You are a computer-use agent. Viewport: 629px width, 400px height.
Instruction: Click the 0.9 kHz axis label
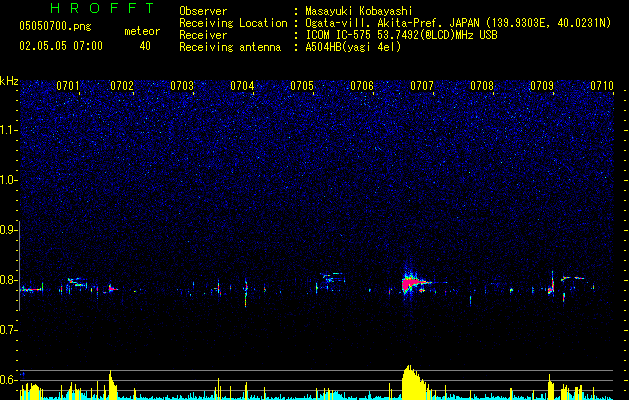coord(9,230)
